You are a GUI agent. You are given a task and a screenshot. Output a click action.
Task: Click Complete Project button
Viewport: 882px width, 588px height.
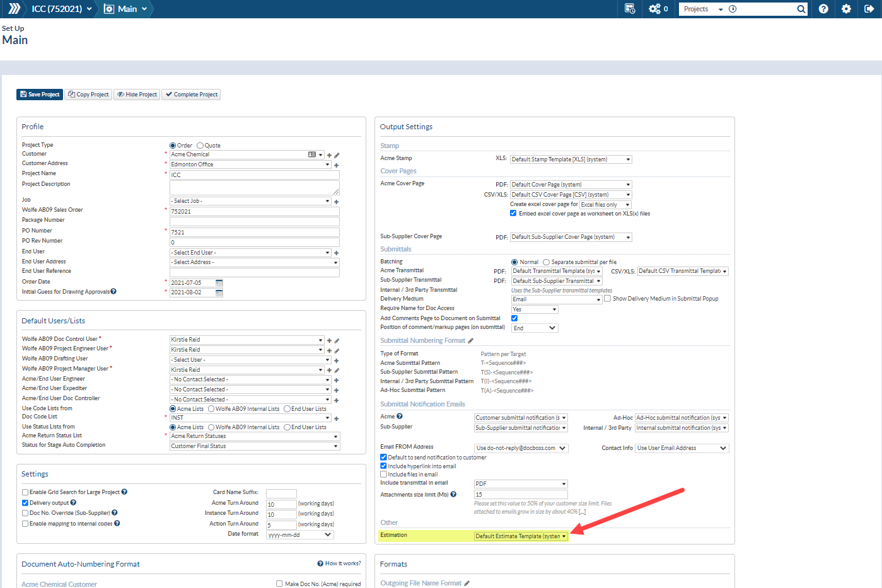pos(191,95)
